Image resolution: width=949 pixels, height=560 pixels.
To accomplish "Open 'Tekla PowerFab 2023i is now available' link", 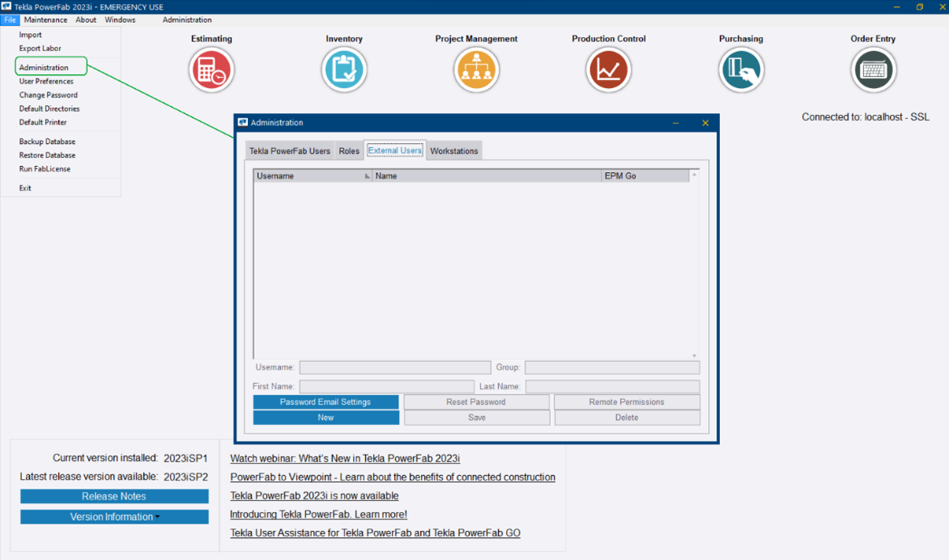I will coord(315,496).
